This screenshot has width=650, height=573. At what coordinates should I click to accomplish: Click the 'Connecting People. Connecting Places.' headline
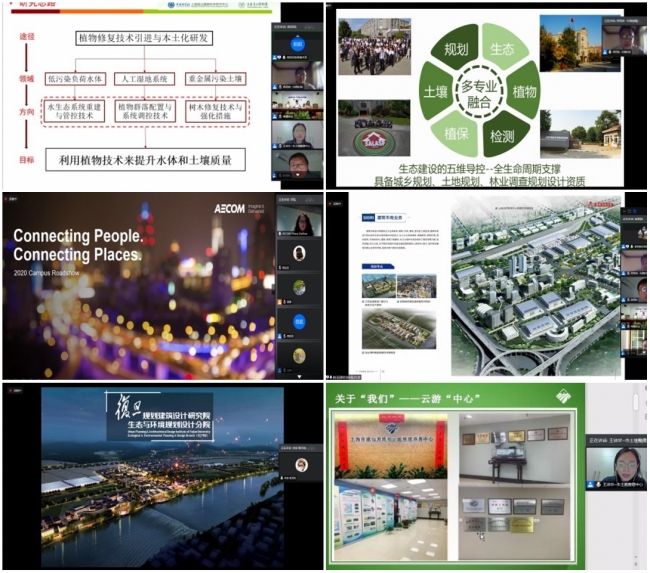tap(78, 246)
